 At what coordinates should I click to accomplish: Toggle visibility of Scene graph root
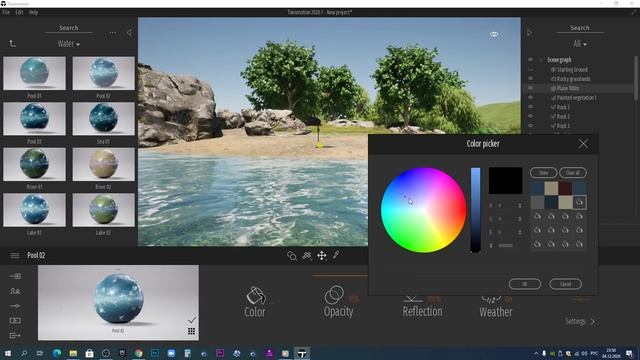(530, 60)
